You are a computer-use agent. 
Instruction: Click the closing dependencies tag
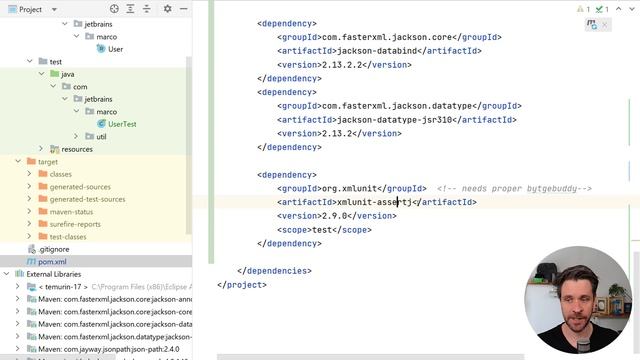coord(274,271)
